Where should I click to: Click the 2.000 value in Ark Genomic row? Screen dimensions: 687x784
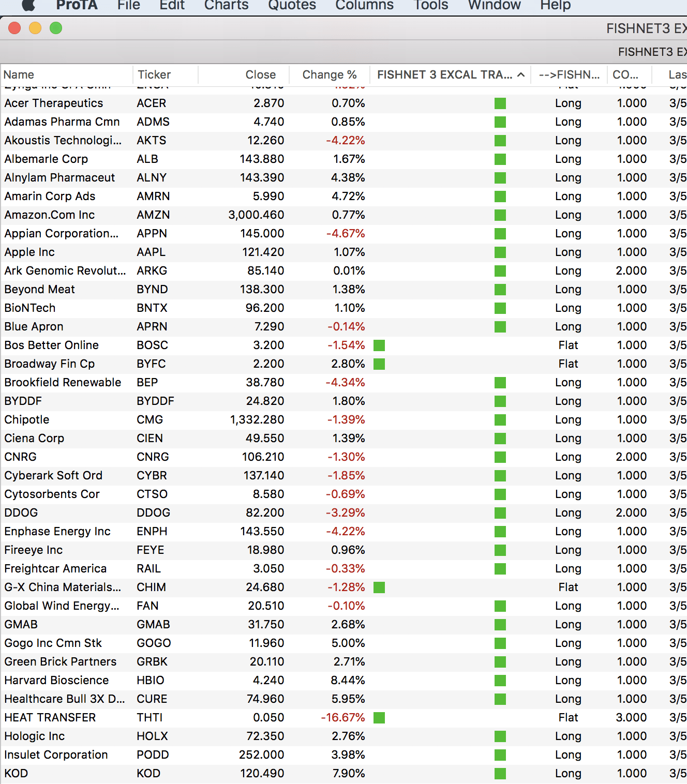coord(632,270)
